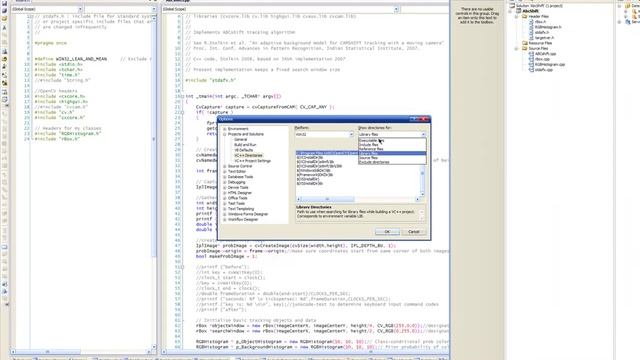The height and width of the screenshot is (360, 640).
Task: Choose Reference files from the dropdown list
Action: (392, 149)
